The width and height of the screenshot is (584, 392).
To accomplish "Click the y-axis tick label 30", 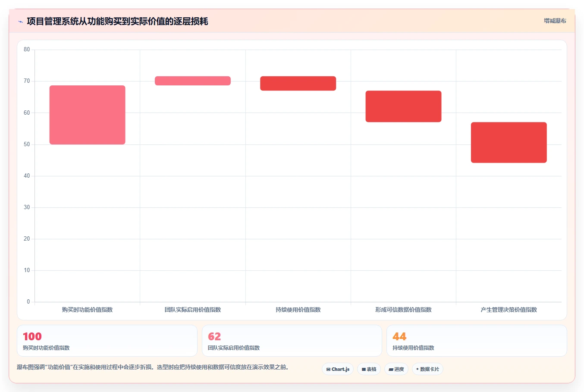I will [27, 207].
